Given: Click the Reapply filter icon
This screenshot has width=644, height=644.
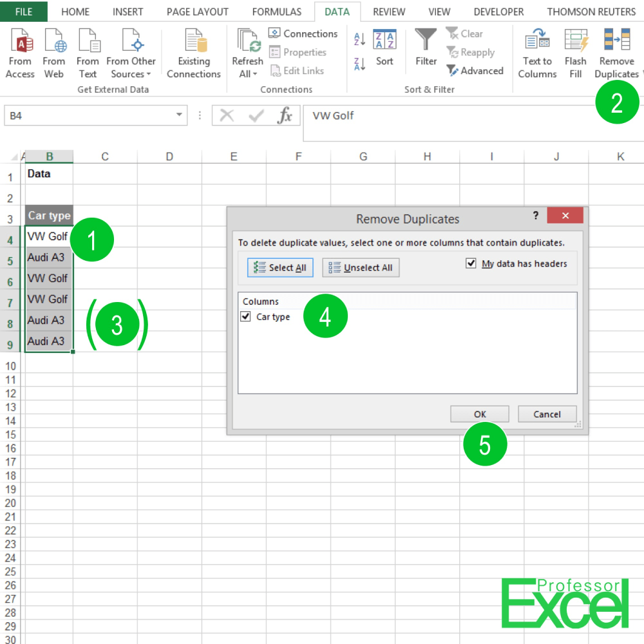Looking at the screenshot, I should [x=452, y=52].
